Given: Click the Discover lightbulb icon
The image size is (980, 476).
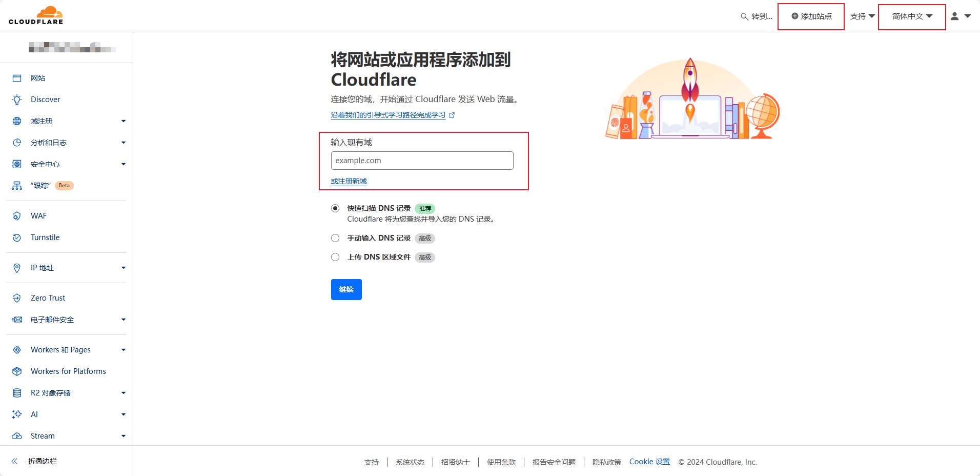Looking at the screenshot, I should pos(17,100).
